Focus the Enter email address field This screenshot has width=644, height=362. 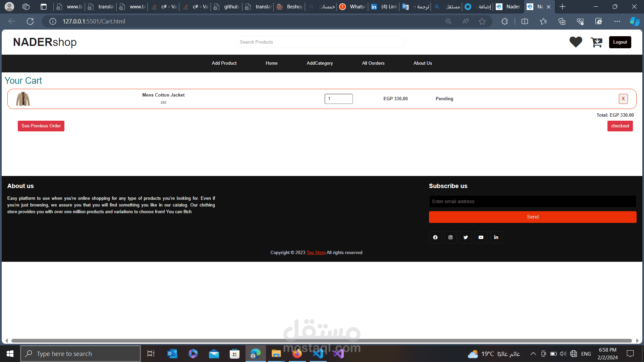(532, 201)
